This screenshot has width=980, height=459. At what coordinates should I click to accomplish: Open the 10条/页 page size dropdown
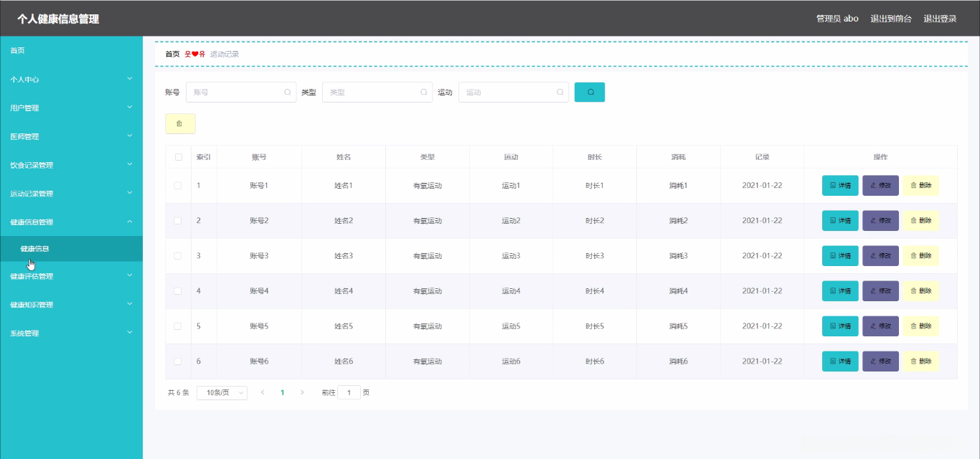point(222,392)
